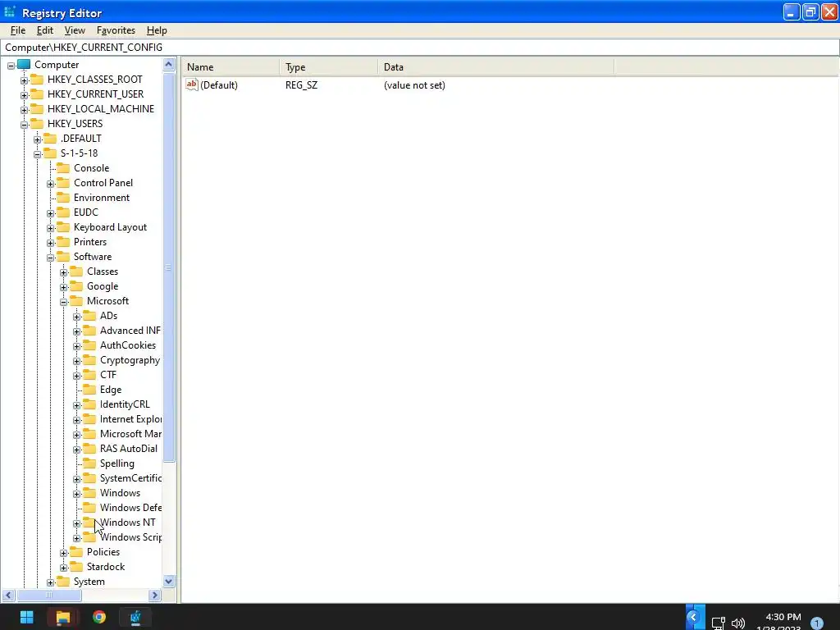840x630 pixels.
Task: Open File Explorer from taskbar
Action: 62,617
